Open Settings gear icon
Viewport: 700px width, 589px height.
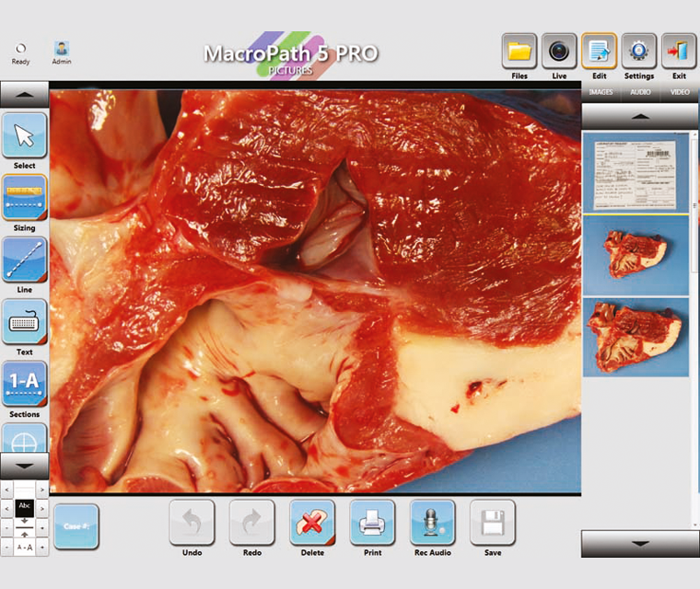pos(638,52)
